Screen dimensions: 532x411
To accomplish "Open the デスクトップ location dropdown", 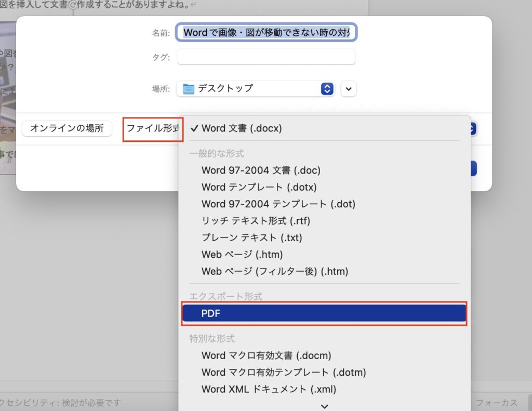I will 255,89.
